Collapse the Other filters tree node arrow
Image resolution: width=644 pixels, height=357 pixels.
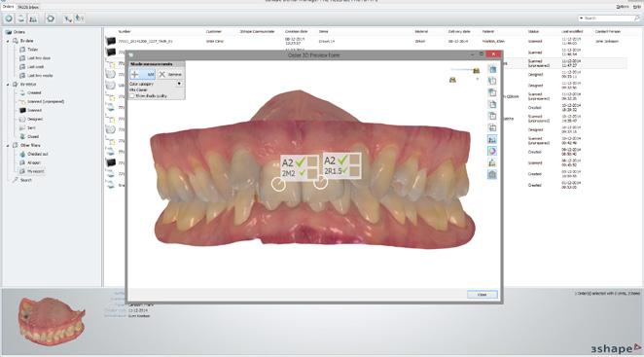click(8, 146)
